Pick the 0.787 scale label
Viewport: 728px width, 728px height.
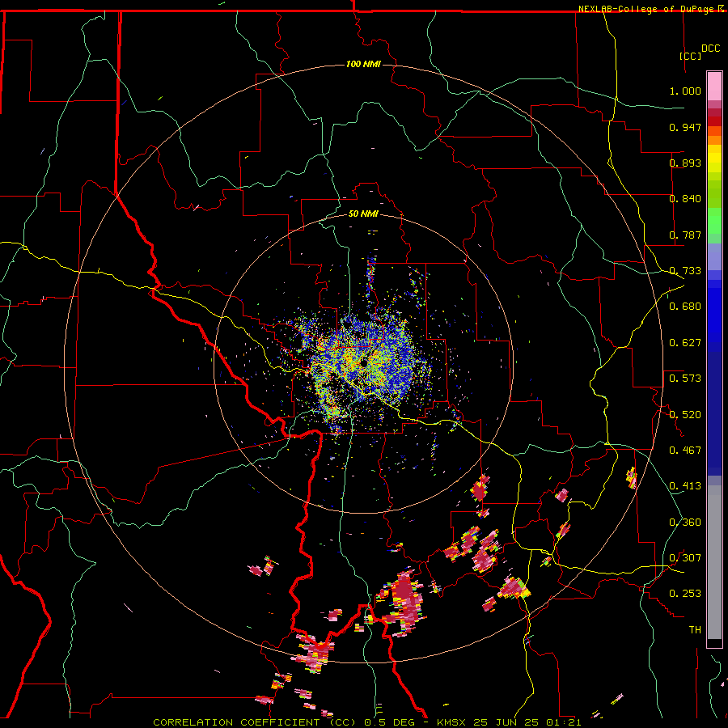(685, 235)
